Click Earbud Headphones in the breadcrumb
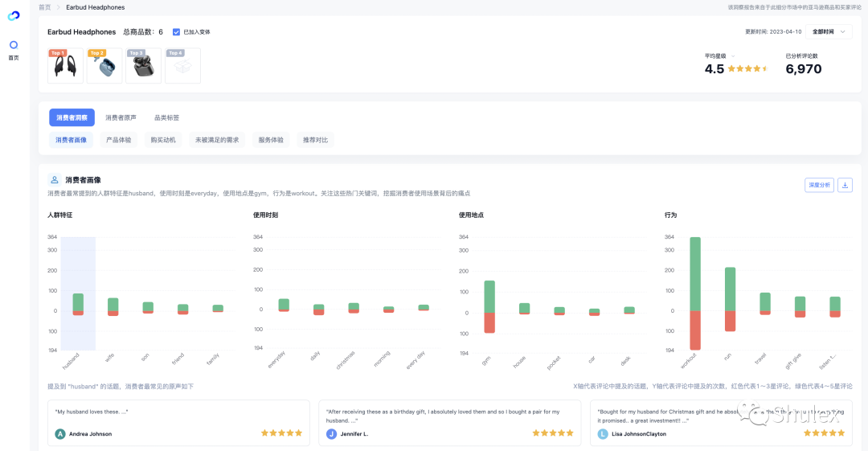Viewport: 868px width, 451px height. [95, 7]
